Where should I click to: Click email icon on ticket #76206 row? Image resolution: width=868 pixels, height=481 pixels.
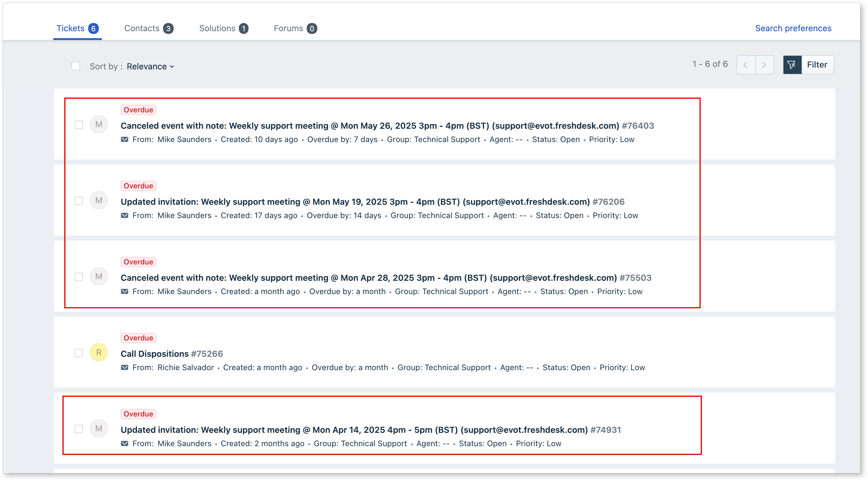[x=125, y=216]
